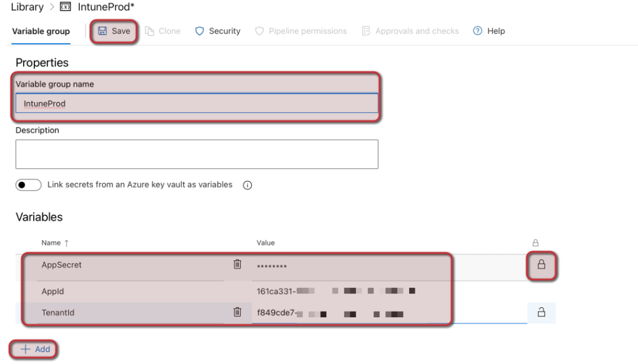Switch to the Variable group tab
The width and height of the screenshot is (638, 364).
coord(41,31)
